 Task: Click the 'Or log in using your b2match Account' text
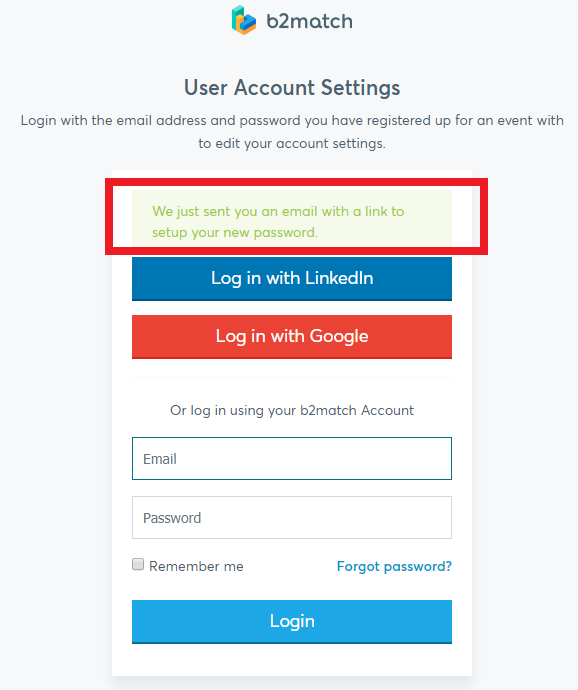coord(292,410)
